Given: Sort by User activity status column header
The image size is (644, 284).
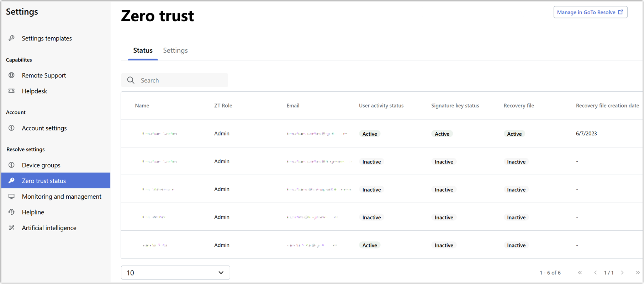Looking at the screenshot, I should [381, 106].
